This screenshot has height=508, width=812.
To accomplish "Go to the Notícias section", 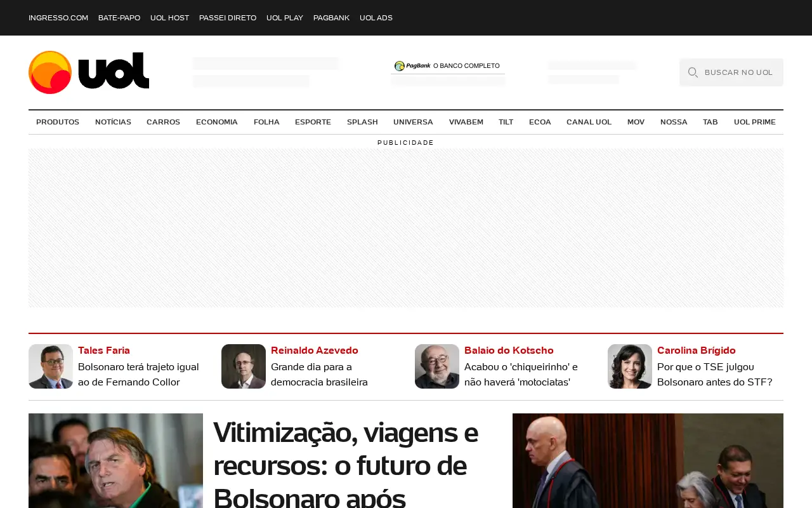I will point(113,122).
